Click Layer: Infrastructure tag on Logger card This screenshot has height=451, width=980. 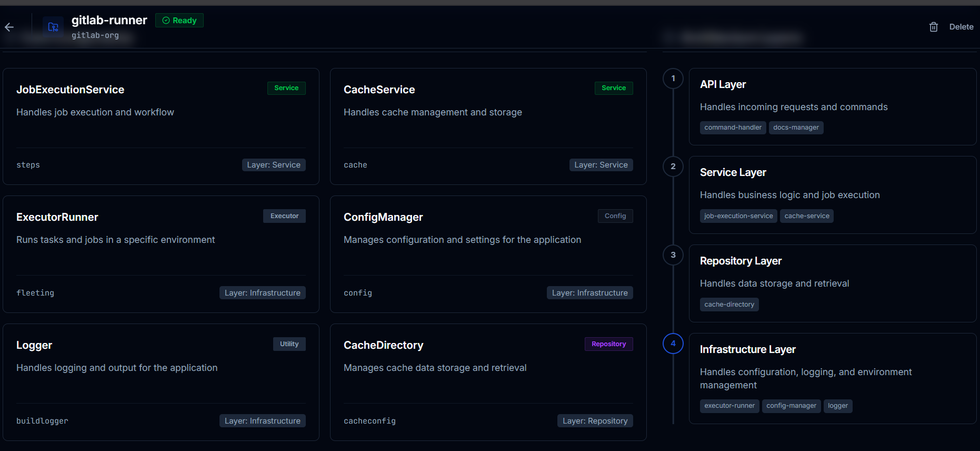tap(263, 421)
